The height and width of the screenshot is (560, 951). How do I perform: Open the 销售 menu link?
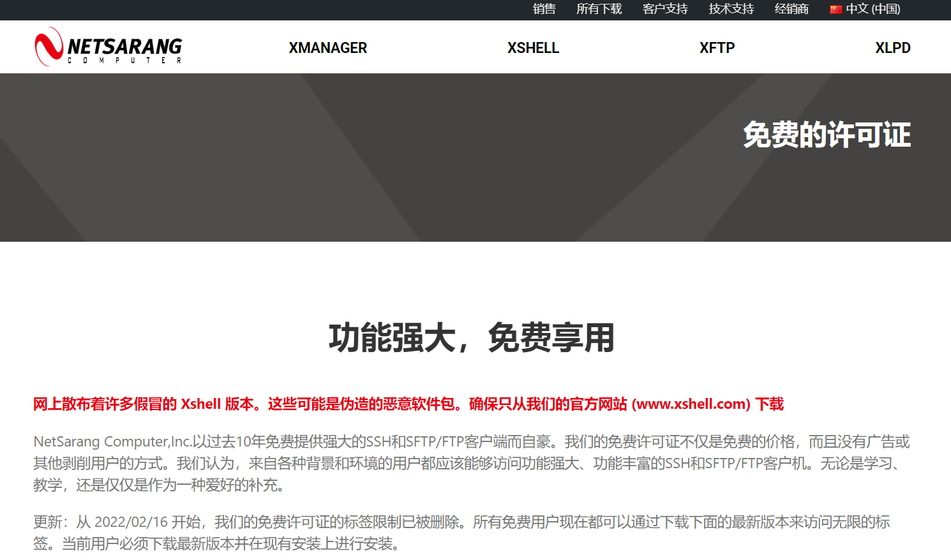click(x=544, y=9)
